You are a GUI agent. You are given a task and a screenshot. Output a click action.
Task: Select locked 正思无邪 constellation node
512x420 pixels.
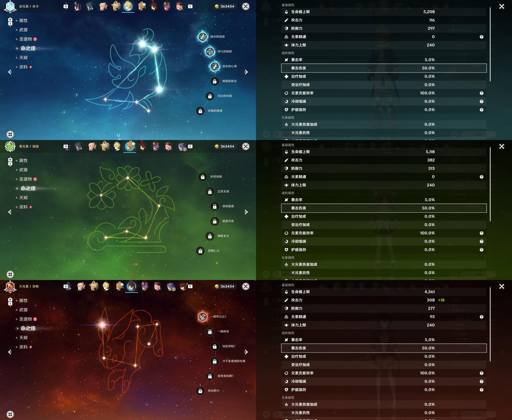(210, 192)
